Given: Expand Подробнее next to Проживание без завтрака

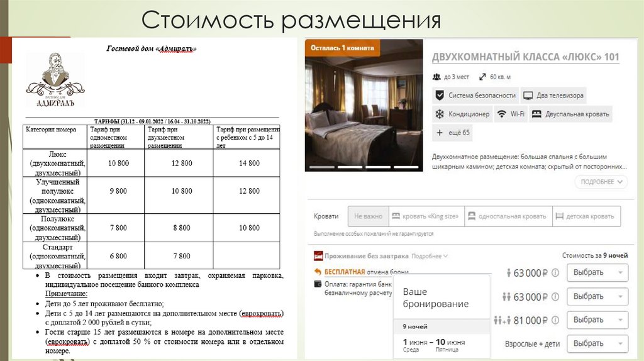Looking at the screenshot, I should pyautogui.click(x=429, y=256).
